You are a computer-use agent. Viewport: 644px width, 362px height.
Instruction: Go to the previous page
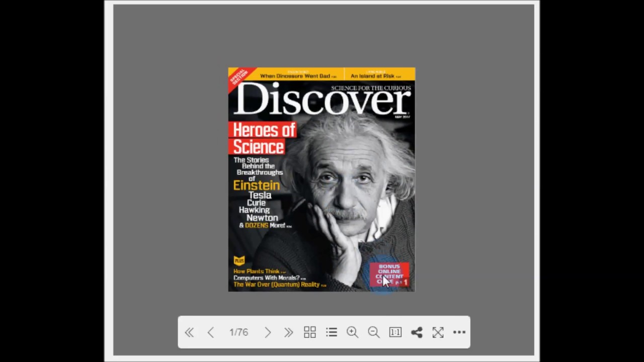[x=211, y=332]
